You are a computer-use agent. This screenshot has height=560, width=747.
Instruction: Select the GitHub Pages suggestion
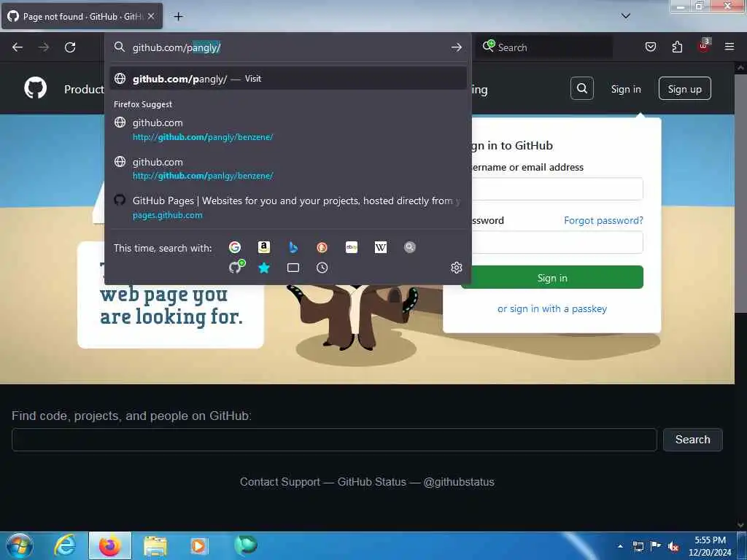(287, 208)
